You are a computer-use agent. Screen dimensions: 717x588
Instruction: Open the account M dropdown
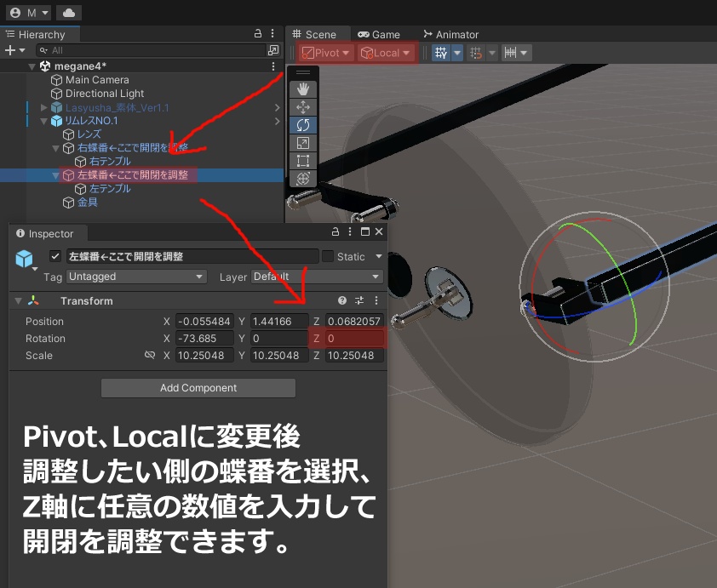[28, 13]
